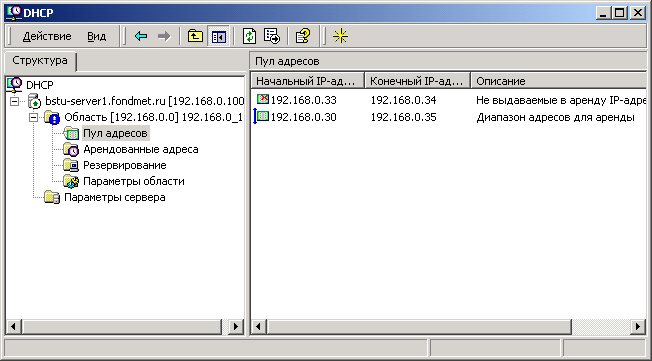Open Параметры области tree item
Image resolution: width=652 pixels, height=361 pixels.
pyautogui.click(x=134, y=181)
